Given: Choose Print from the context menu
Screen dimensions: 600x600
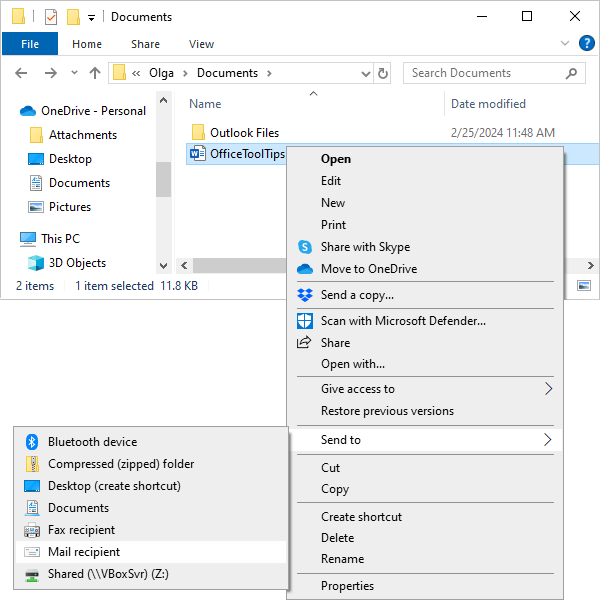Looking at the screenshot, I should 425,225.
